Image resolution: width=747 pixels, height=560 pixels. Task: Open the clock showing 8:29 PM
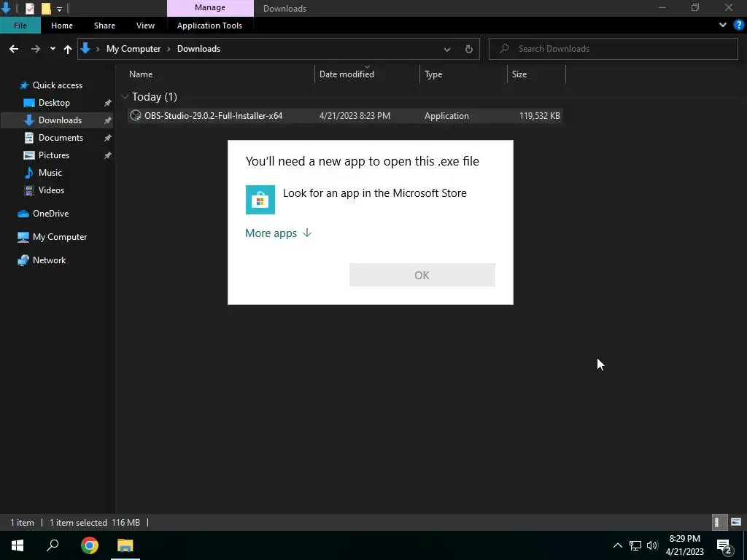(684, 545)
